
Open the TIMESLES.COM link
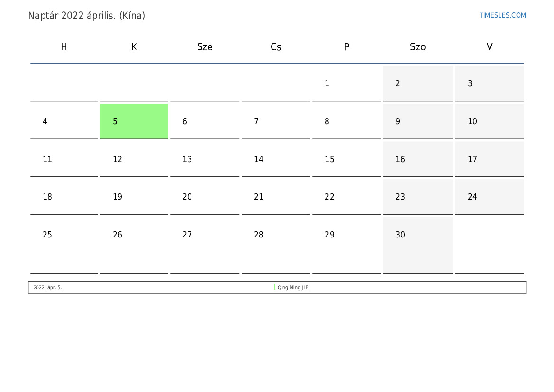[x=502, y=15]
